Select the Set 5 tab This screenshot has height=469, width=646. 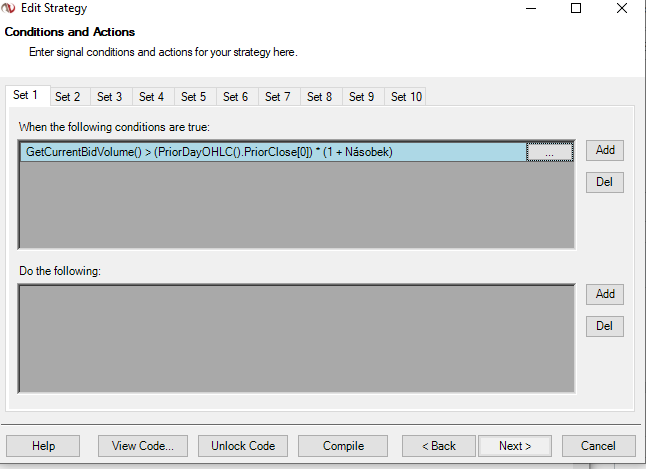point(194,97)
